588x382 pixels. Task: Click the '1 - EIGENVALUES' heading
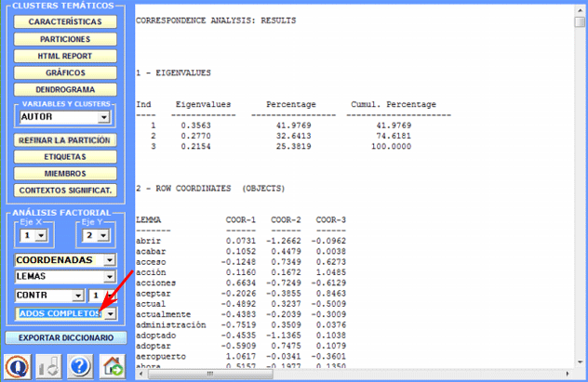173,72
